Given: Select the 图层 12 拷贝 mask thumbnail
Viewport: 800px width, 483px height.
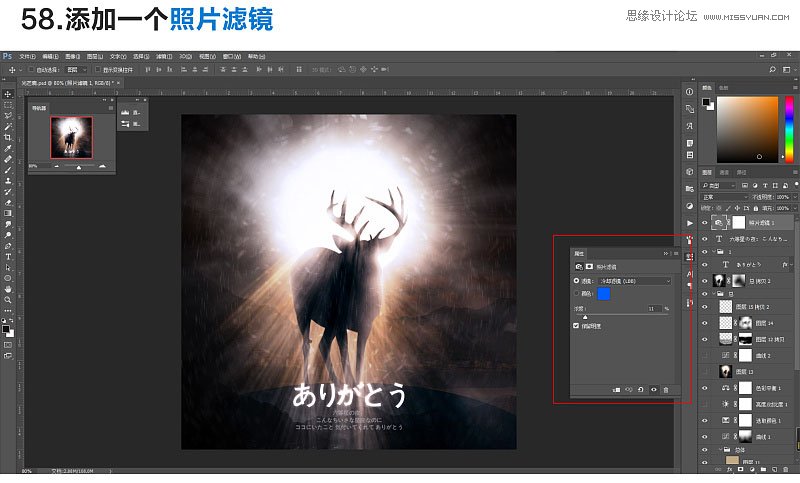Looking at the screenshot, I should point(745,339).
